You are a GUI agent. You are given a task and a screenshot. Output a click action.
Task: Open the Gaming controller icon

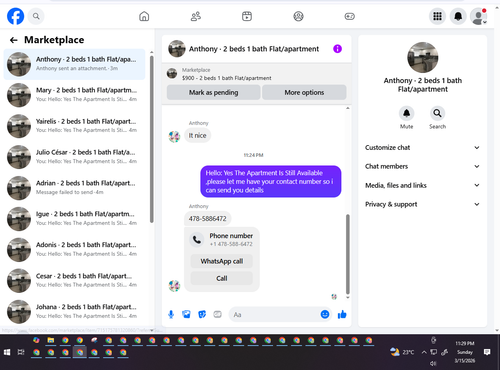[x=349, y=16]
